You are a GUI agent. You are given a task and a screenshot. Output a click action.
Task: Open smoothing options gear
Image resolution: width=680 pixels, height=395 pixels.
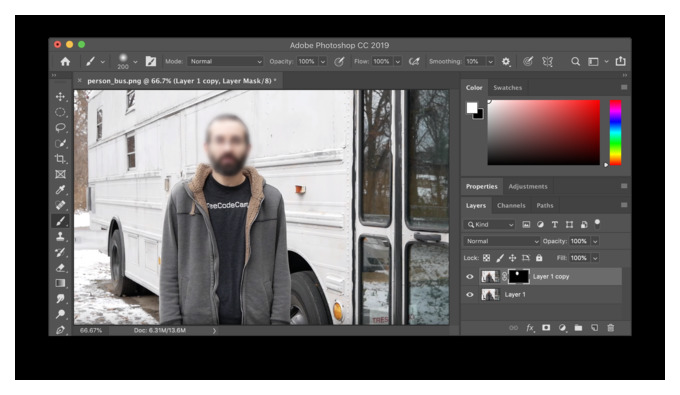click(506, 62)
